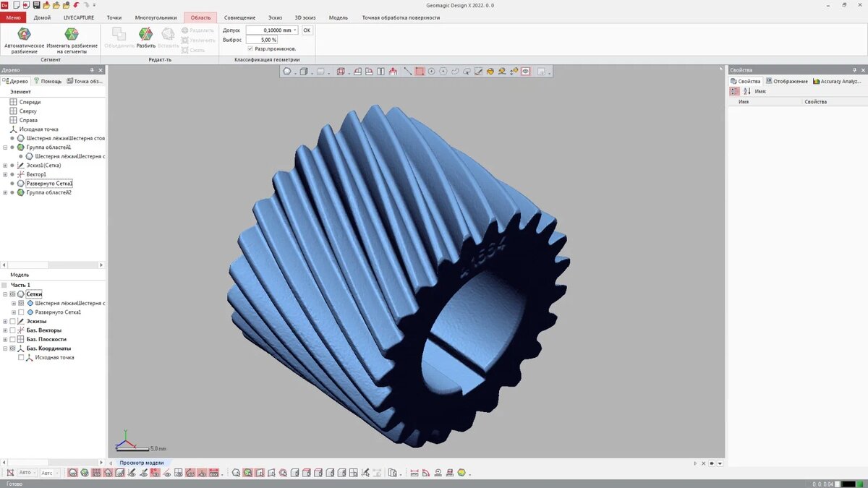Open the Допуск units dropdown arrow

(x=295, y=30)
